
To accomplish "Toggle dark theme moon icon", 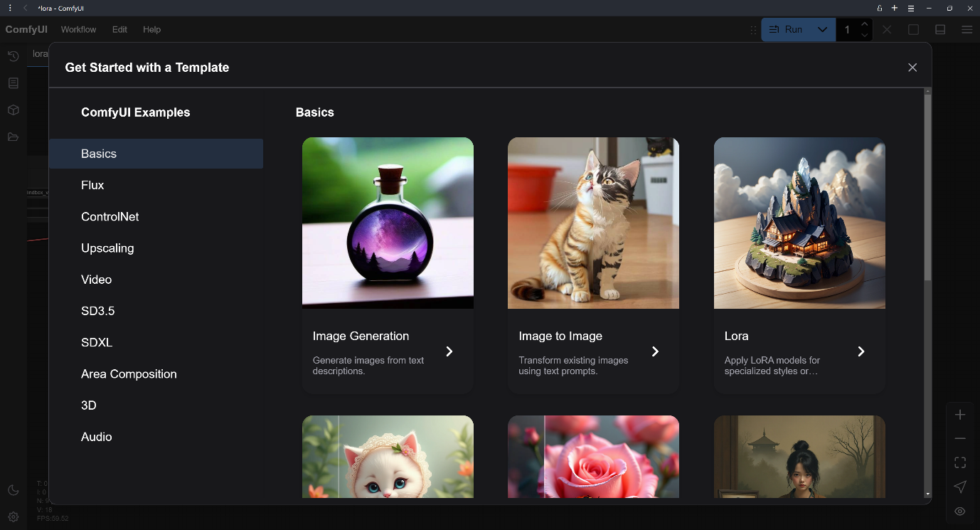I will point(13,490).
